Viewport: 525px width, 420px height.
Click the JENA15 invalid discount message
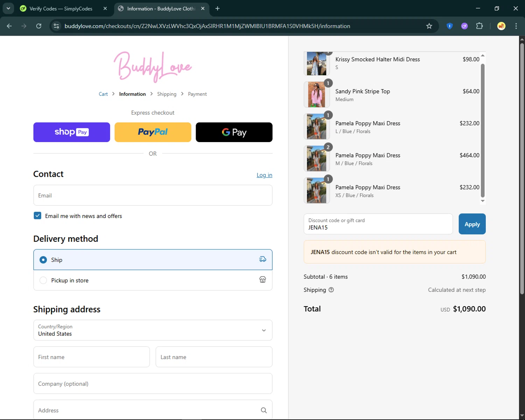coord(394,252)
